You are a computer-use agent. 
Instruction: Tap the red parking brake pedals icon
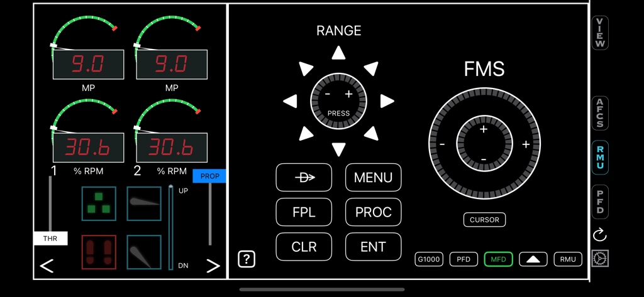tap(99, 252)
